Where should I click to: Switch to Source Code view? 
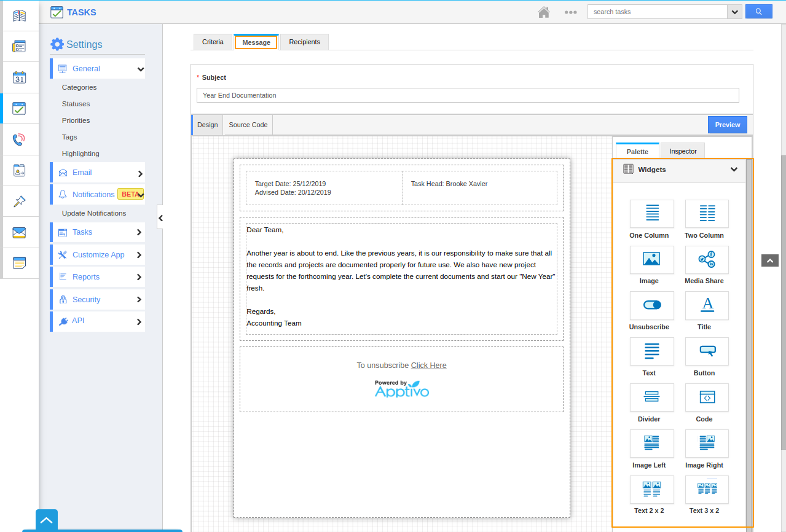tap(248, 125)
